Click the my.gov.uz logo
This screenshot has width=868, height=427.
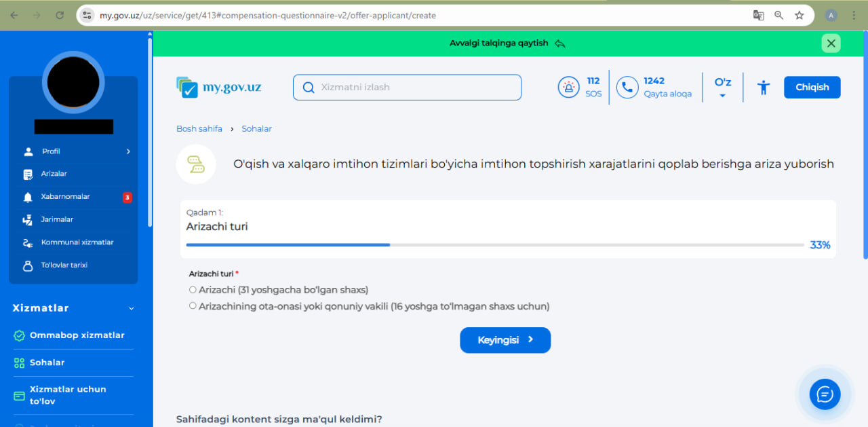pos(219,88)
